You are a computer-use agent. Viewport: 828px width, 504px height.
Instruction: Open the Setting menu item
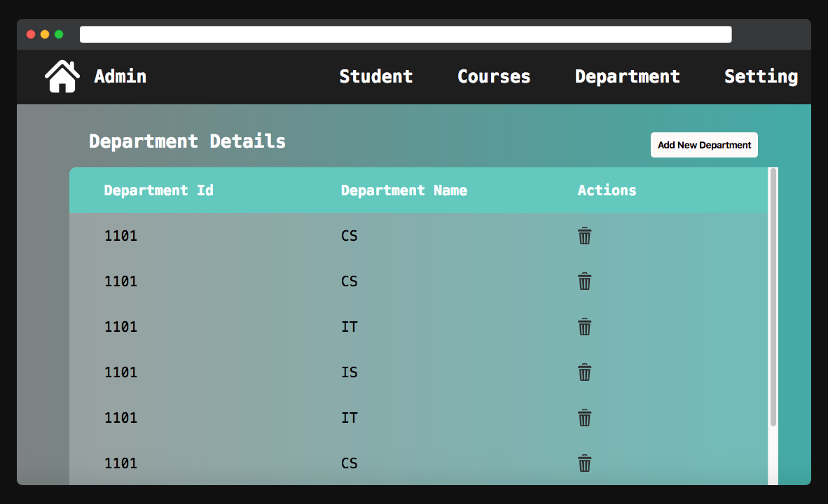tap(761, 76)
